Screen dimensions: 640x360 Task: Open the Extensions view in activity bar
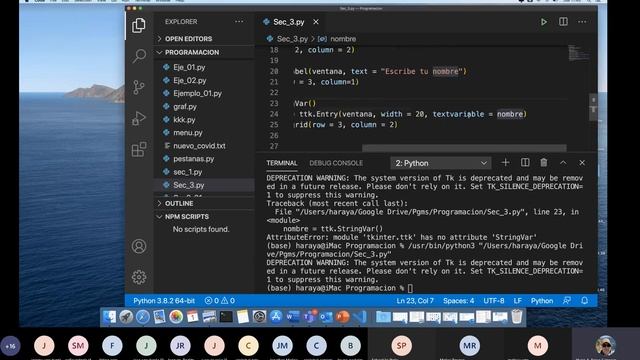[139, 149]
